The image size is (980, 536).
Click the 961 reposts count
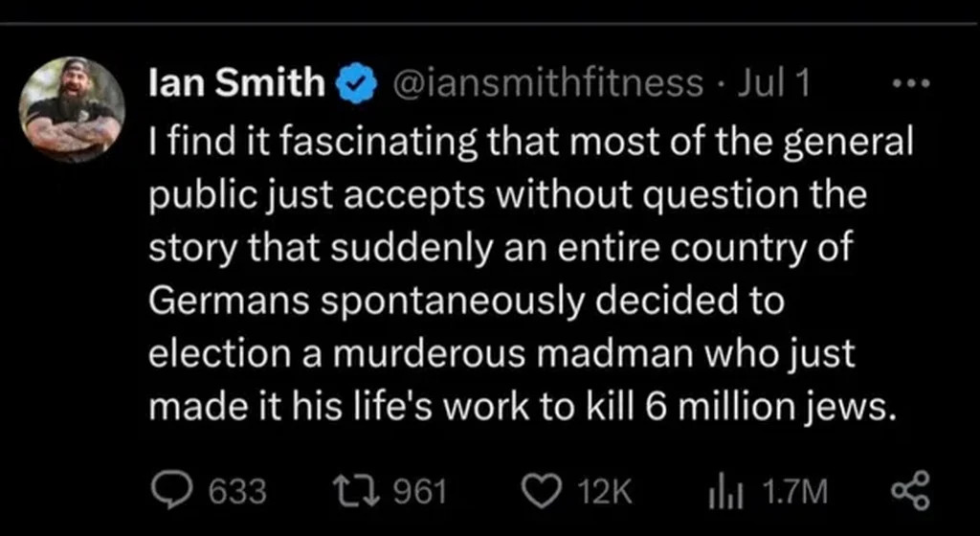click(421, 491)
